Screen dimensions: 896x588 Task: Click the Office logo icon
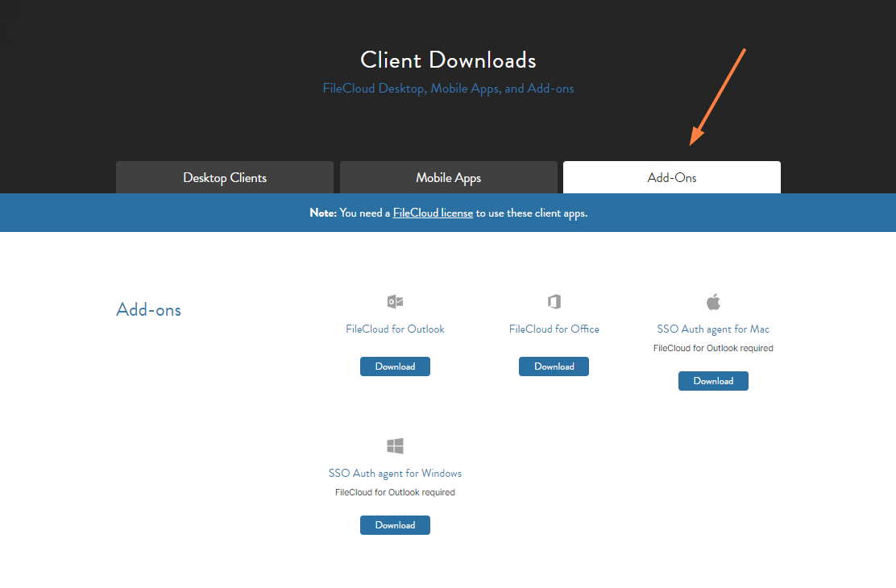click(x=554, y=302)
